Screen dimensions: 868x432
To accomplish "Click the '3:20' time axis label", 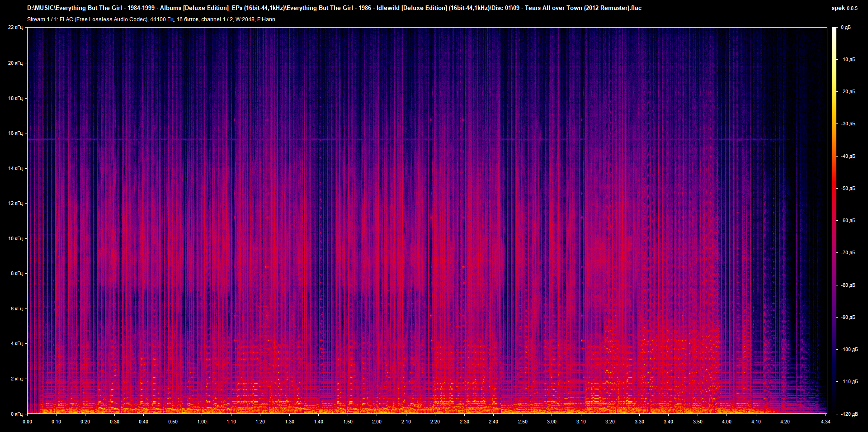I will 610,422.
